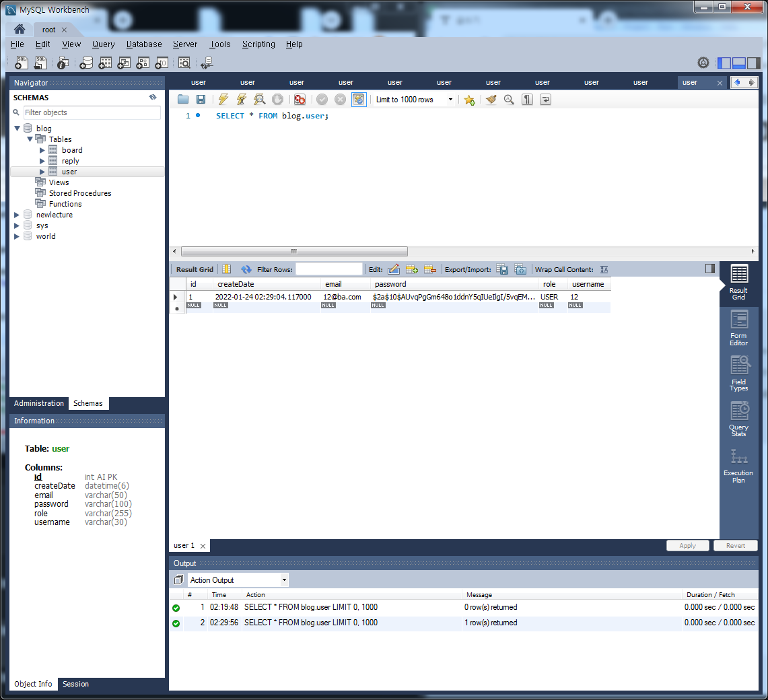The width and height of the screenshot is (768, 700).
Task: Toggle word wrap in editor icon
Action: [545, 100]
